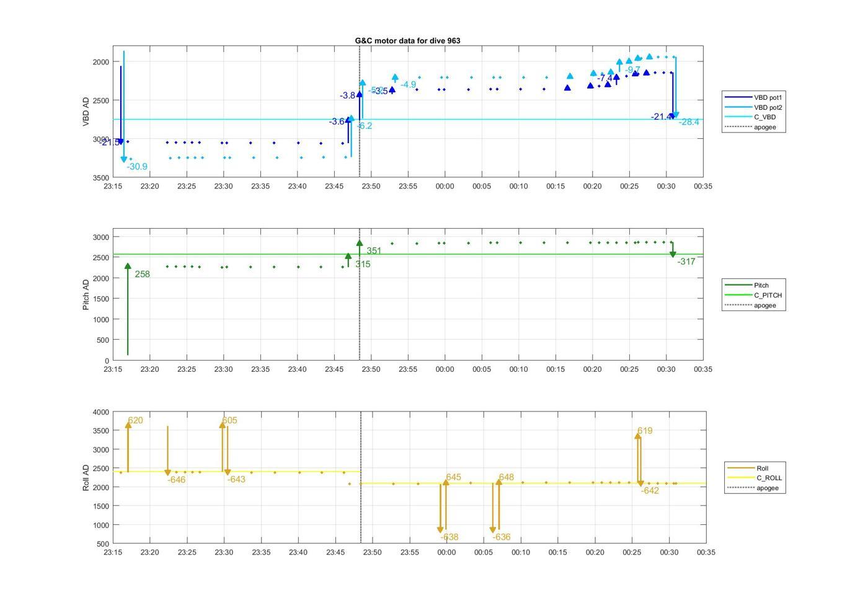Click the '351' pitch annotation
This screenshot has height=611, width=868.
coord(374,251)
